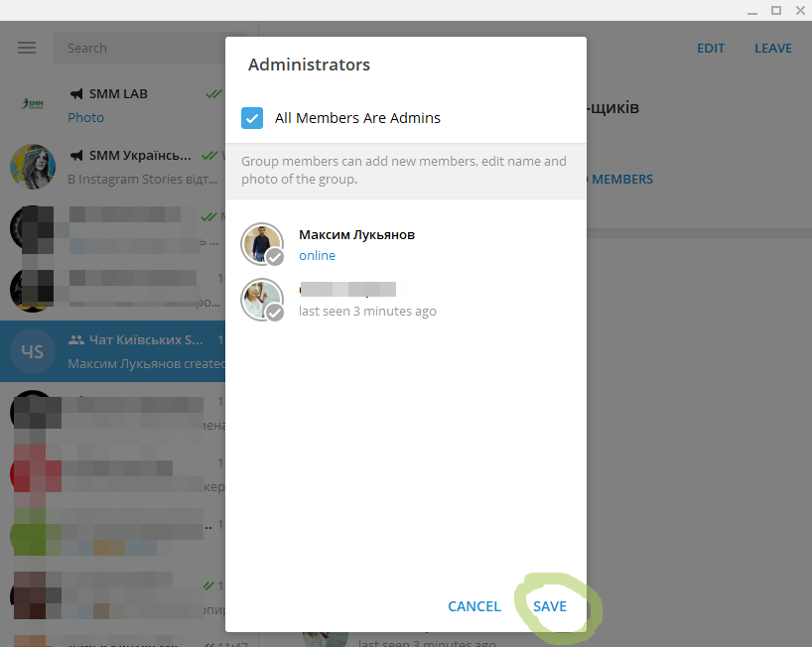
Task: Click Максим Лукьянов's profile photo
Action: click(261, 243)
